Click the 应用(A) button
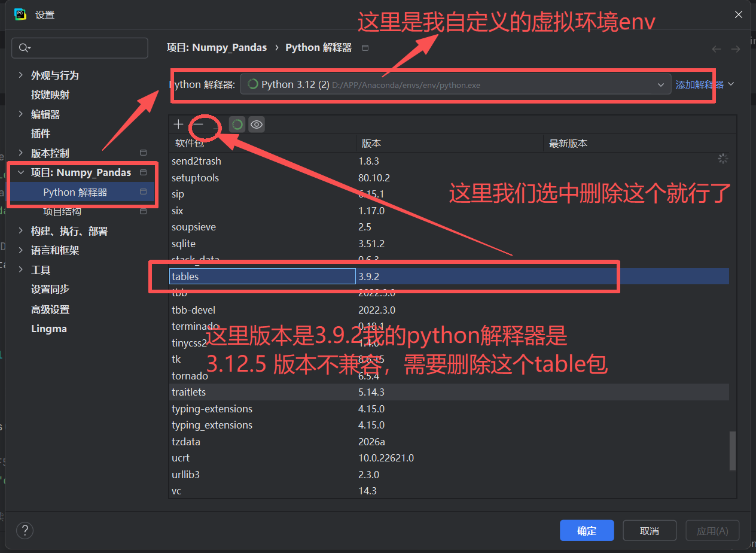 click(x=712, y=531)
